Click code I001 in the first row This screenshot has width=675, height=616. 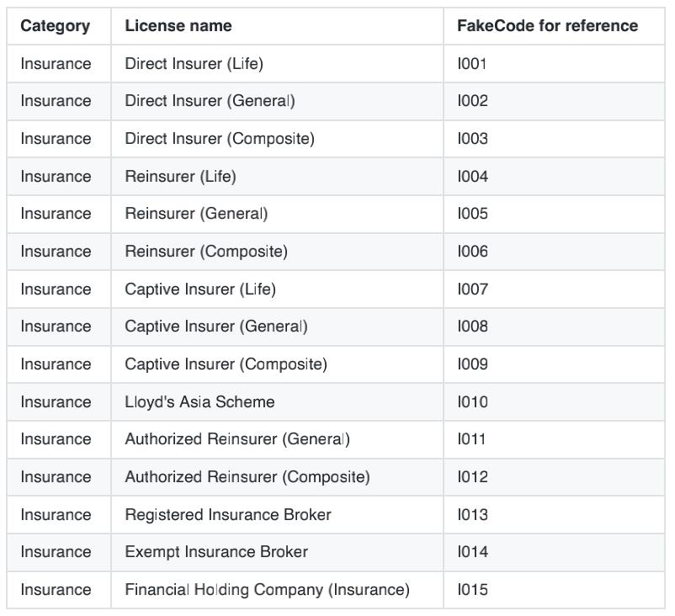coord(471,64)
